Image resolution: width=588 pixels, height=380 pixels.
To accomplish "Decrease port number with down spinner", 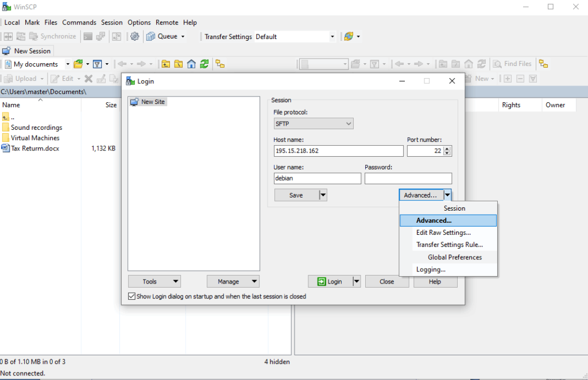I will pyautogui.click(x=447, y=153).
